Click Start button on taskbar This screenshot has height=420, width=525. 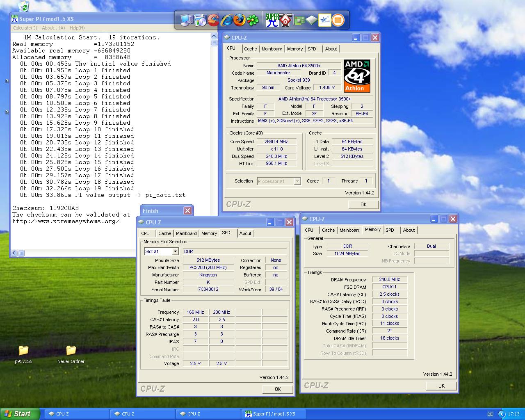(20, 414)
